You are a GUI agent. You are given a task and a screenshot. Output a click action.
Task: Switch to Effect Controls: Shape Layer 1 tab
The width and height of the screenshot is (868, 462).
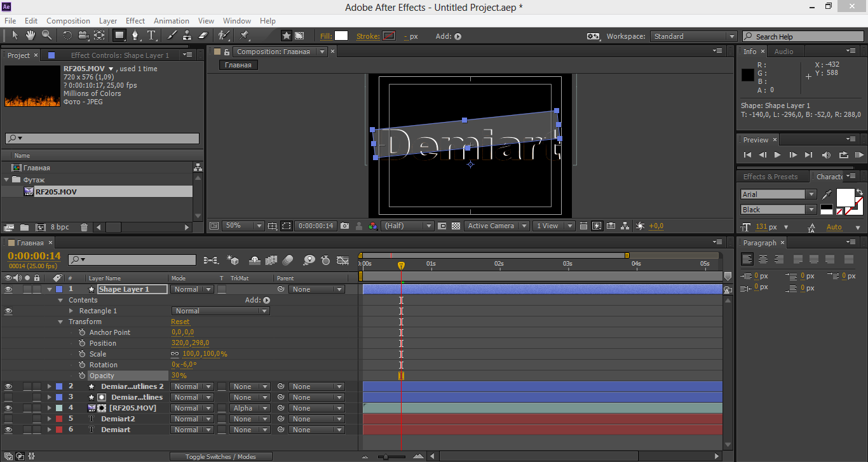point(119,55)
